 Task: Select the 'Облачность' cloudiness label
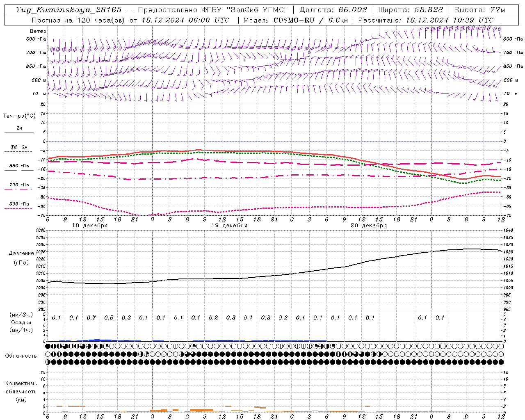(x=21, y=356)
